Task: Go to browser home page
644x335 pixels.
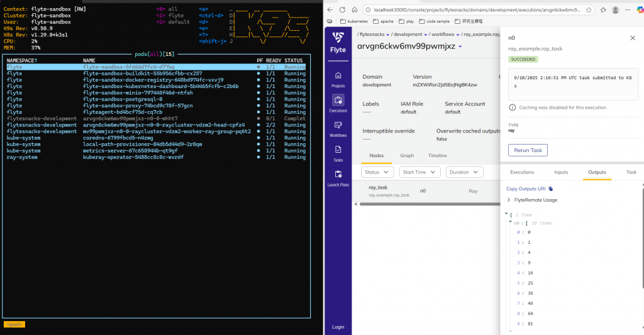Action: coord(355,10)
